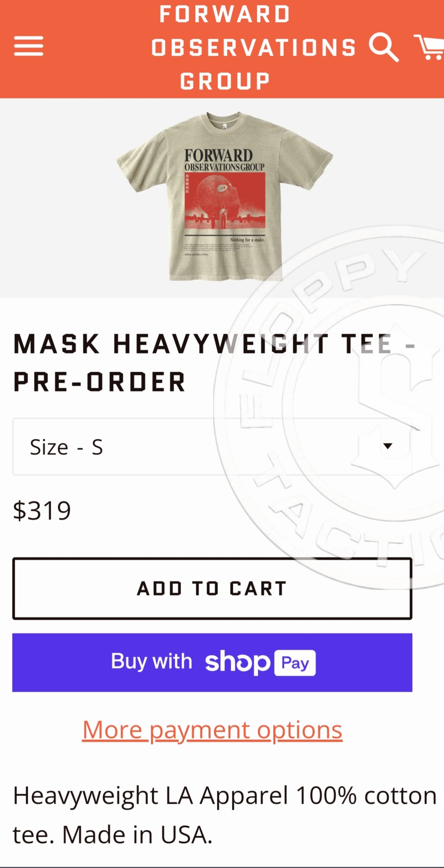
Task: Select the Mask Heavyweight Tee title
Action: point(214,363)
